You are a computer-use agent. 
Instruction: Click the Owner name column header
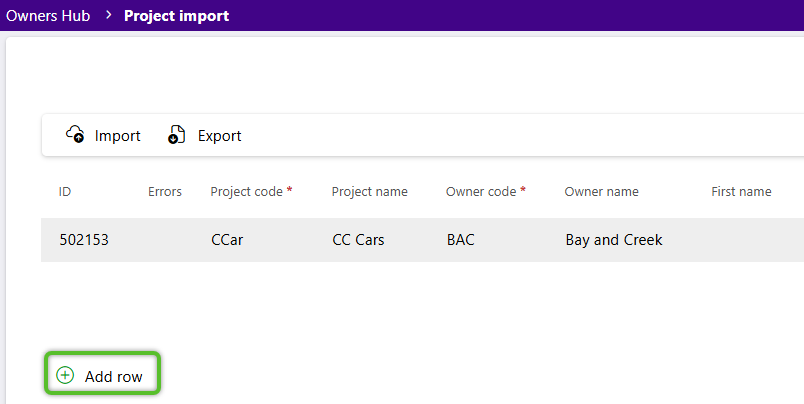coord(601,192)
